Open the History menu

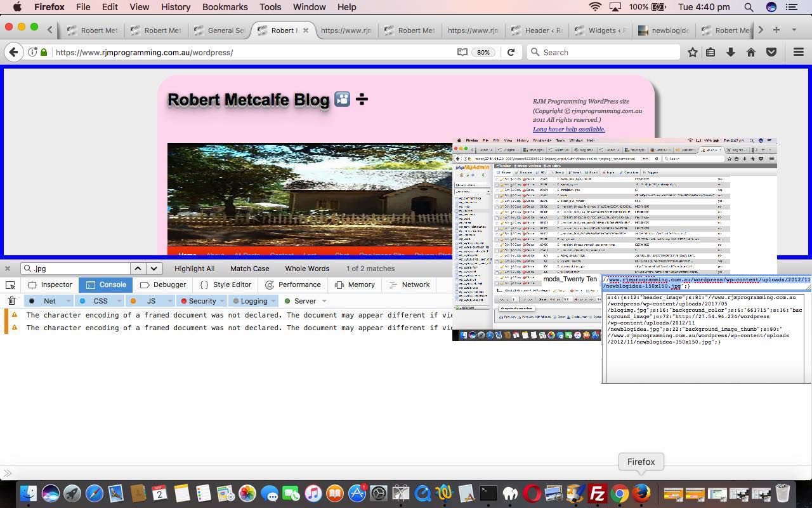tap(176, 7)
